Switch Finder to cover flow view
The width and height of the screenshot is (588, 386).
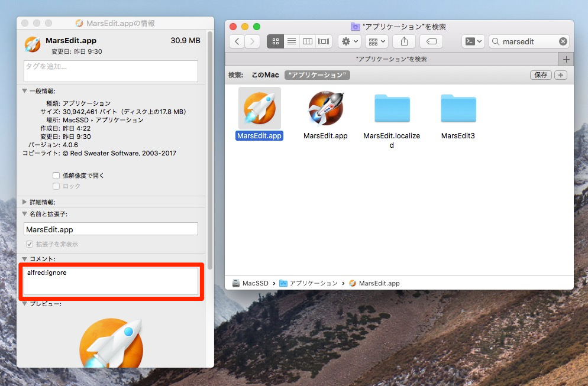tap(324, 41)
